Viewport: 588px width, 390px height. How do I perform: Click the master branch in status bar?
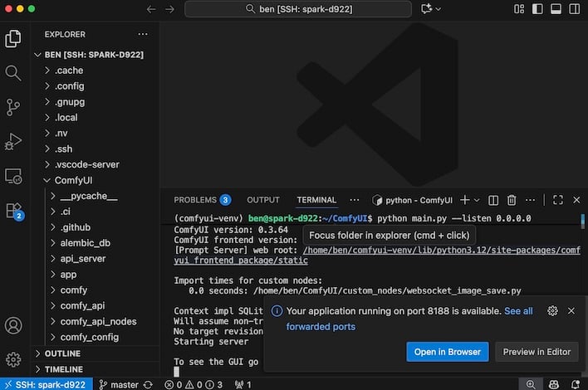pos(119,385)
